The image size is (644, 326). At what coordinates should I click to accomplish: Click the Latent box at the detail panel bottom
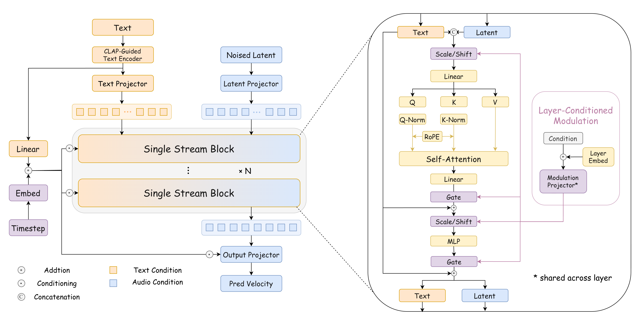(485, 296)
